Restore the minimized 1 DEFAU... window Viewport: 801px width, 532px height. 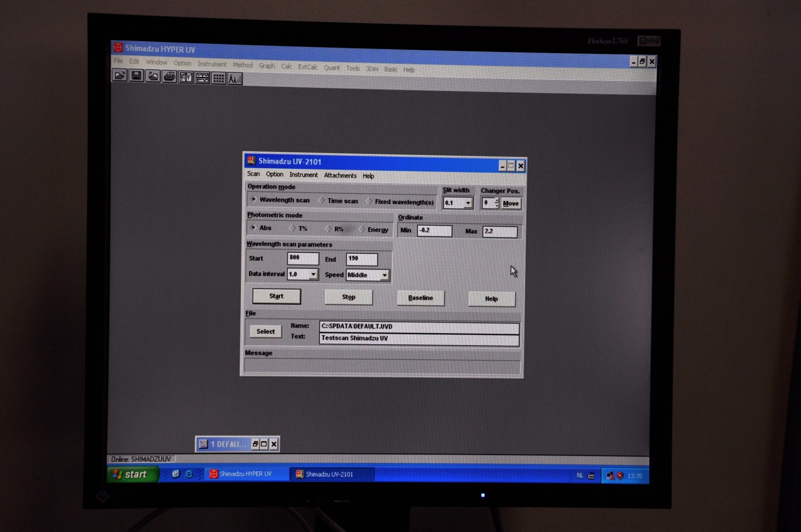click(255, 444)
